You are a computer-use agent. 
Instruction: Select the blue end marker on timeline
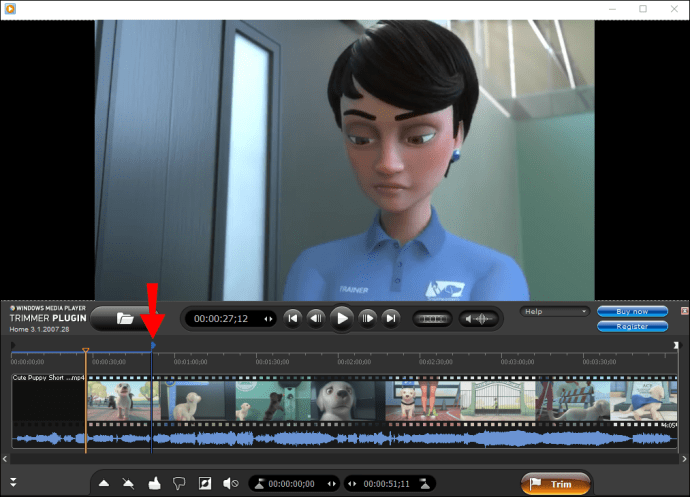153,345
